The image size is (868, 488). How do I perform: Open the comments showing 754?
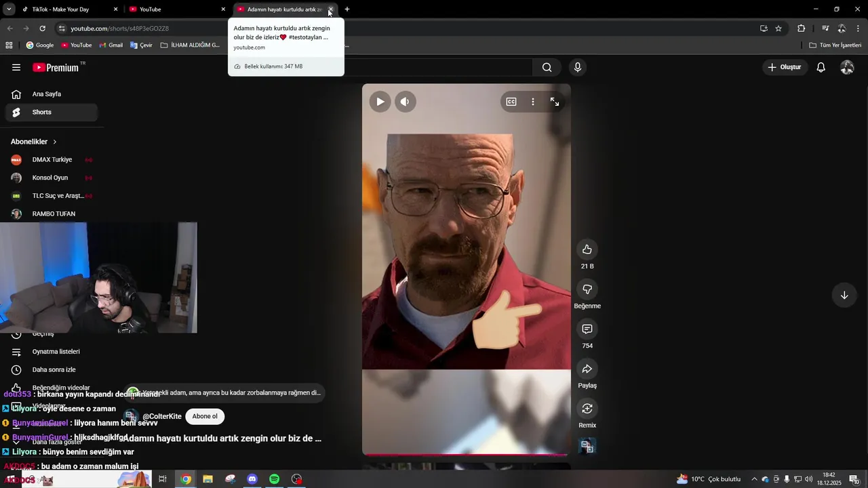(587, 329)
